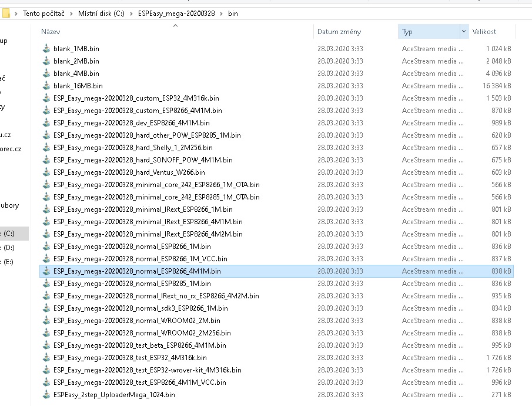The image size is (532, 406).
Task: Select file ESP_Easy_mega-20200328_test_beta_ESP8266_4M1M.bin
Action: tap(139, 345)
